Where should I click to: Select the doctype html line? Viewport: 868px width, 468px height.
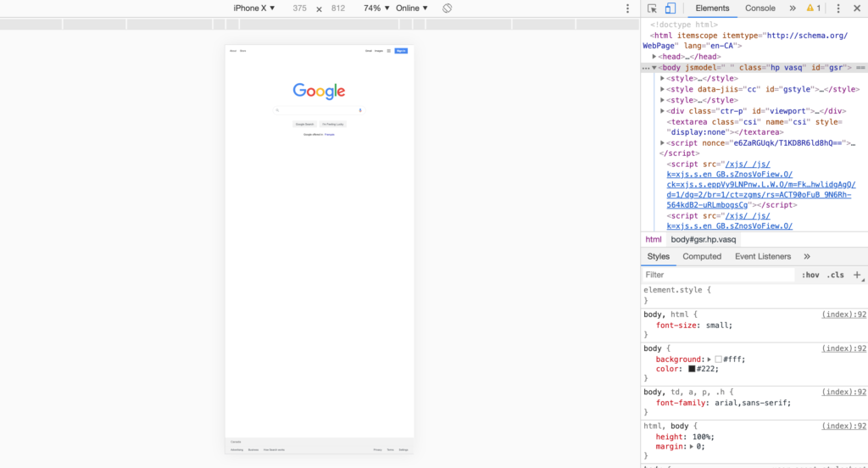tap(684, 25)
